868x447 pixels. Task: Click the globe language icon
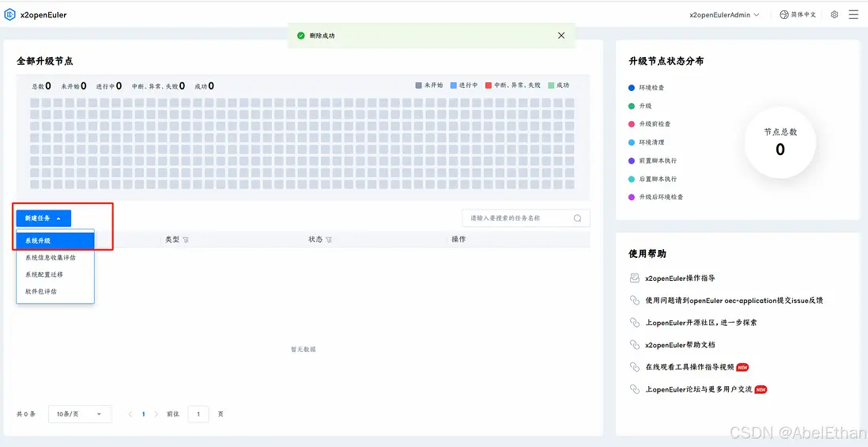pos(784,14)
